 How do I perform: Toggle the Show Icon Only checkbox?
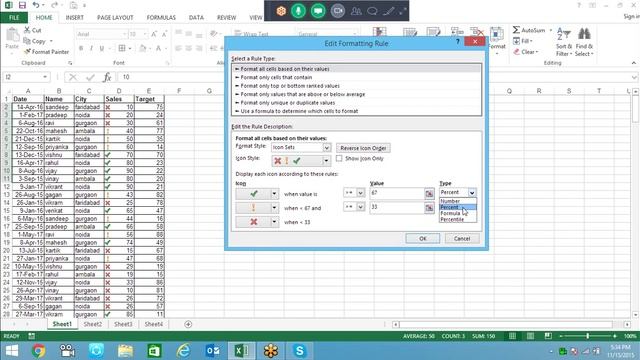click(x=339, y=158)
